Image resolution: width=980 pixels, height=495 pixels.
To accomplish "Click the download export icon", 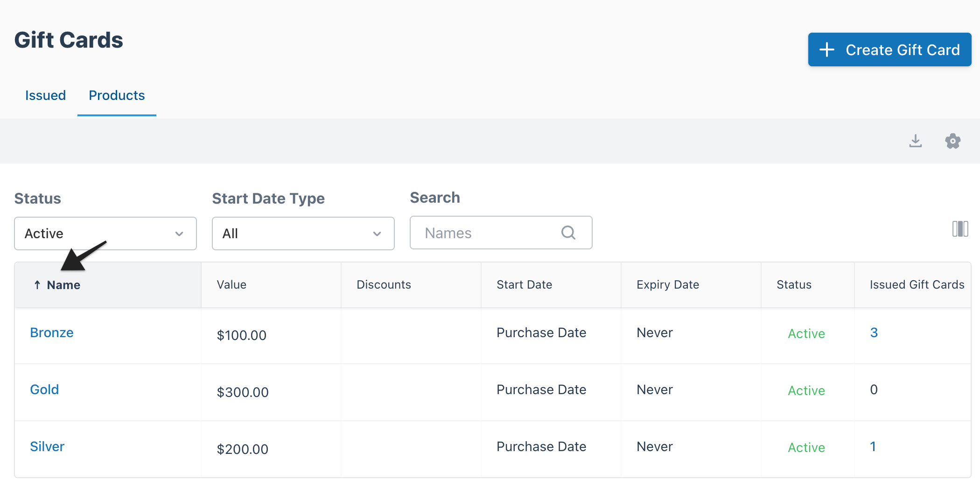I will (x=916, y=141).
